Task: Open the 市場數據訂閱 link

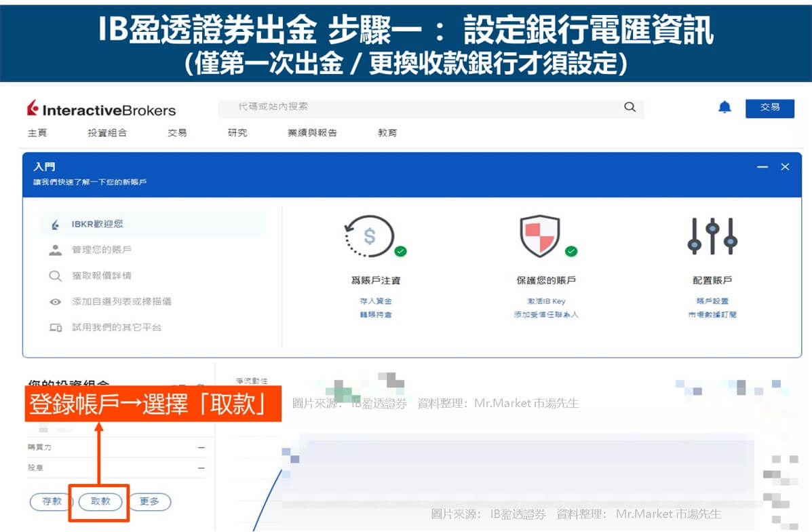Action: [712, 314]
